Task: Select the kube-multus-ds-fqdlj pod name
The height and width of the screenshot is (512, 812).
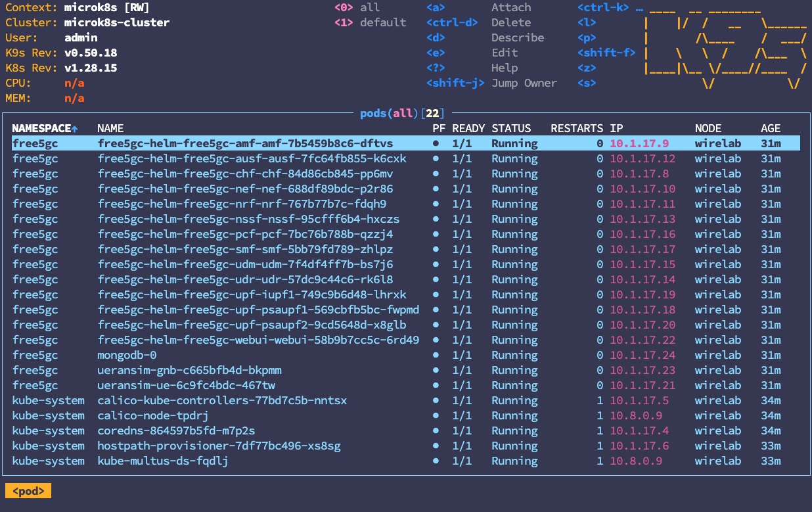Action: click(x=163, y=461)
